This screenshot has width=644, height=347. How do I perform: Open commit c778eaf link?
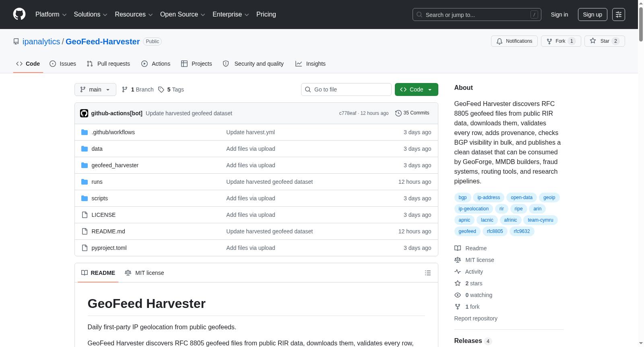(x=348, y=113)
